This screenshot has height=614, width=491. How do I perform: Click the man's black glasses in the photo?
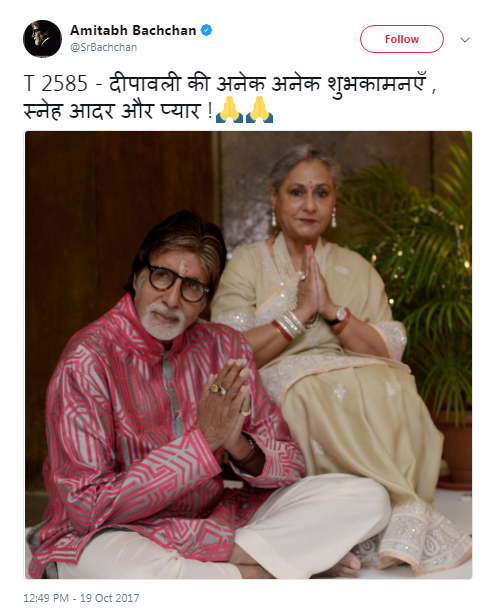click(x=178, y=282)
